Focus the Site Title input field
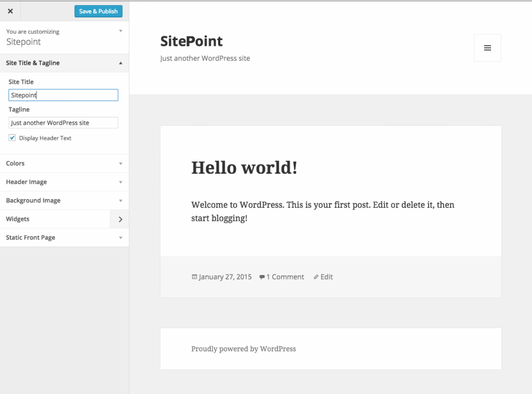This screenshot has height=394, width=532. [x=63, y=95]
